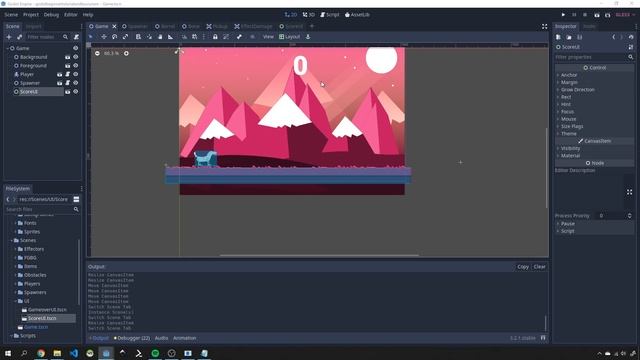Select GameoverUI.tscn file
The image size is (640, 360).
point(48,310)
